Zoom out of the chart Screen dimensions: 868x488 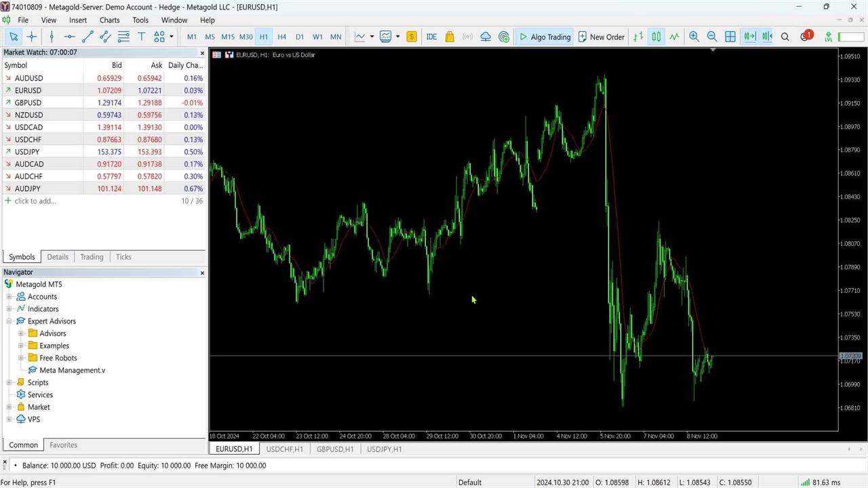point(712,37)
